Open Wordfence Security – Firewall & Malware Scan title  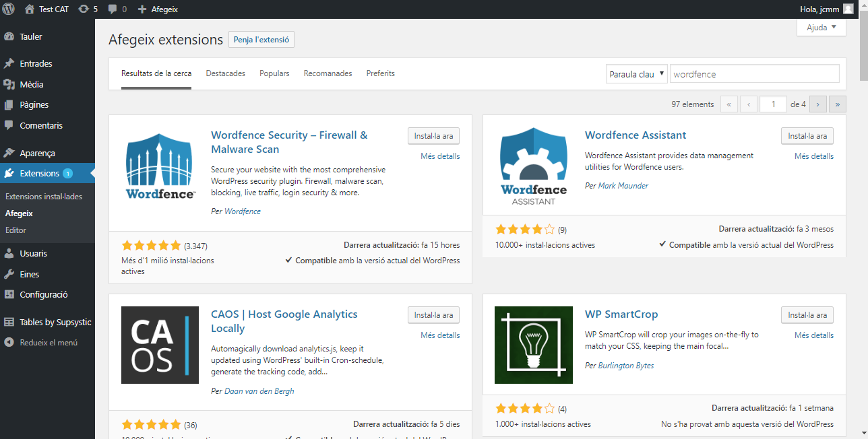point(289,142)
